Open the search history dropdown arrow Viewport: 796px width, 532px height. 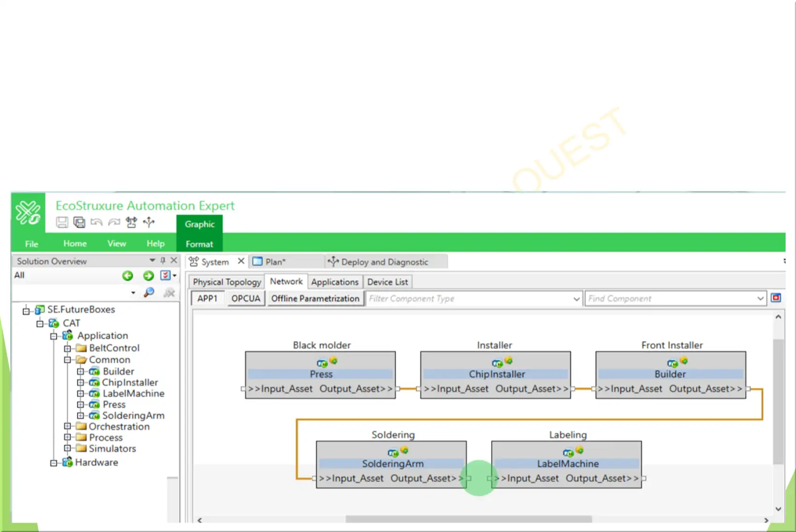tap(133, 293)
